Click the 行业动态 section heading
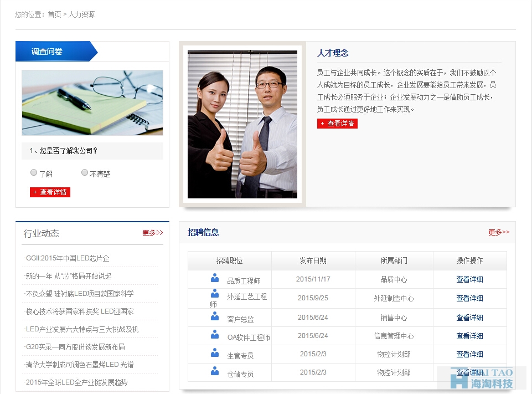 pyautogui.click(x=41, y=233)
